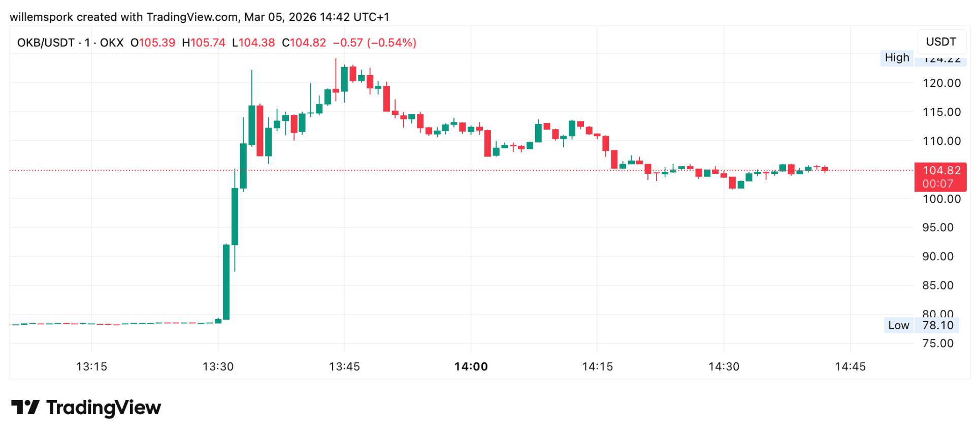
Task: Click the TradingView logo icon
Action: point(25,407)
